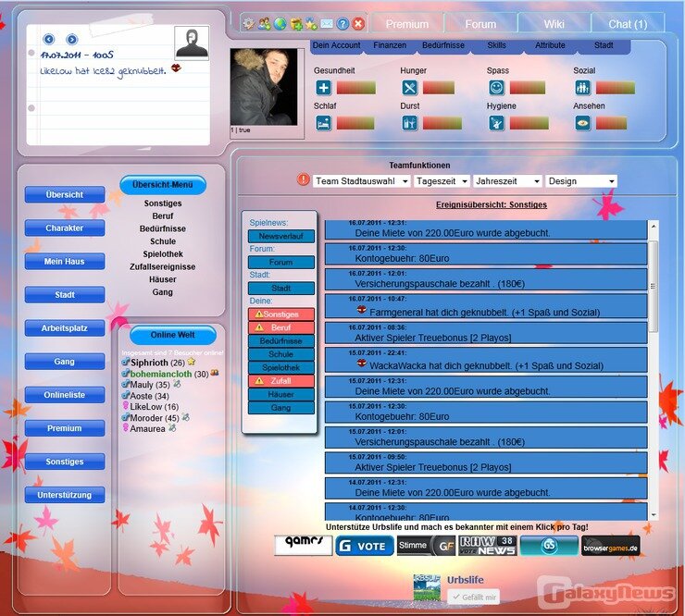Click the Ansehen eye icon

pos(583,123)
